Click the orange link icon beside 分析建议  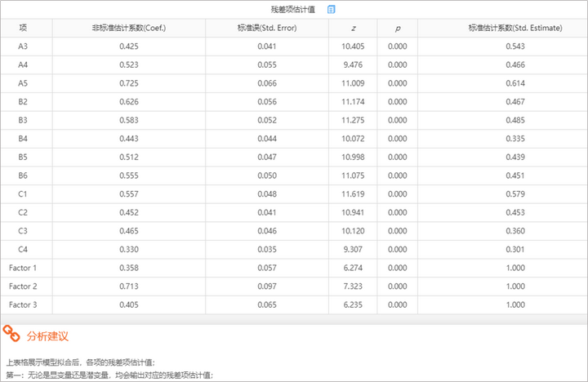coord(11,333)
